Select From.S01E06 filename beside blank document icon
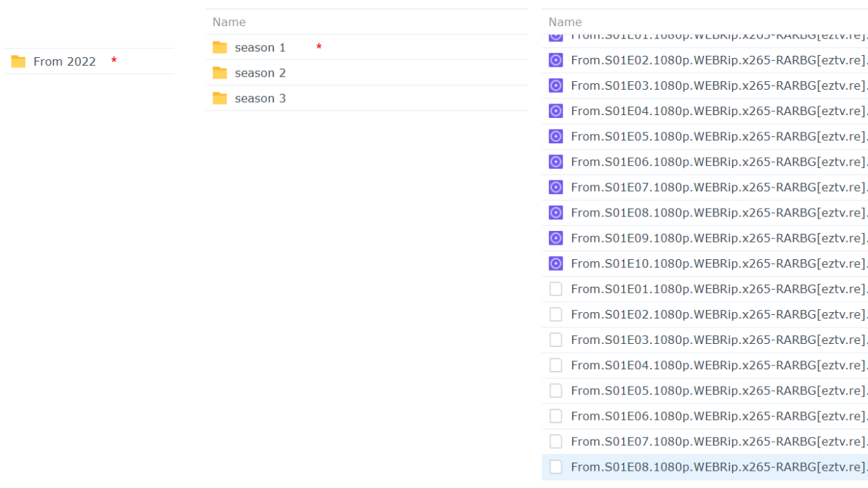 click(719, 416)
